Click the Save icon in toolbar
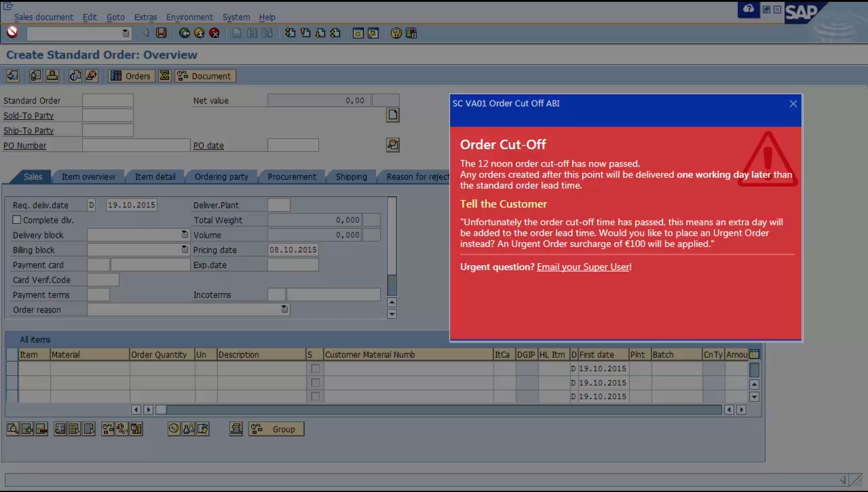The width and height of the screenshot is (868, 492). coord(161,33)
